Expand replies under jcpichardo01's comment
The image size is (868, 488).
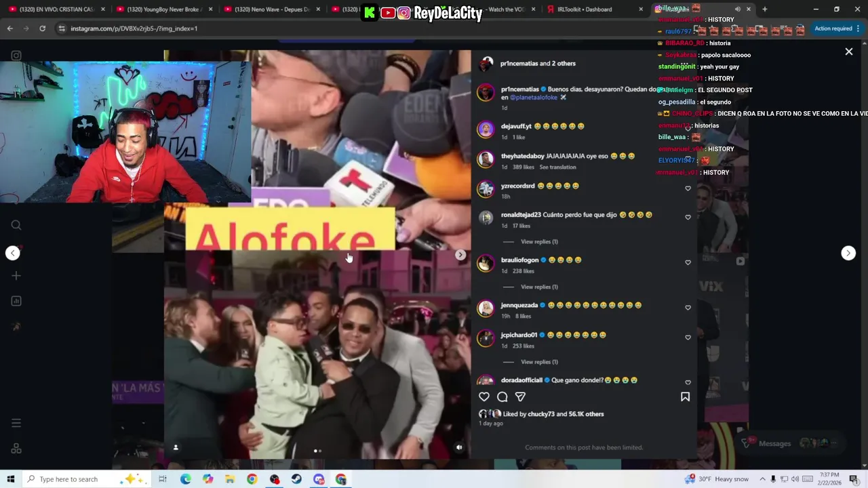tap(539, 362)
